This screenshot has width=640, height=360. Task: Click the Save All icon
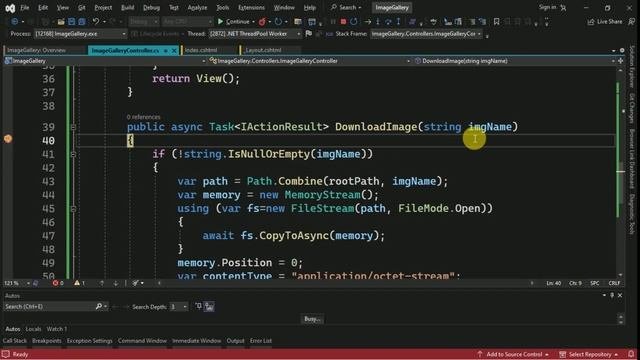point(82,22)
